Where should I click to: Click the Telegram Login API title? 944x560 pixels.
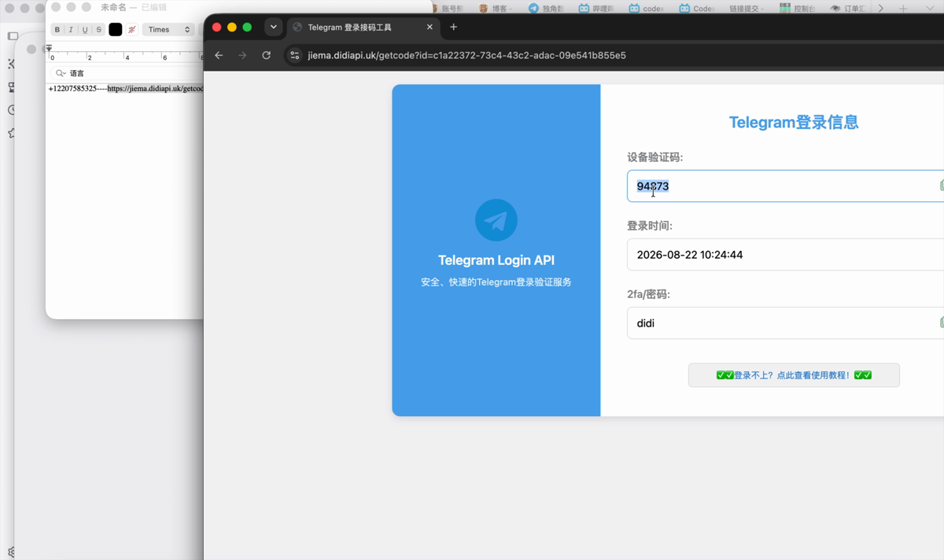(x=496, y=260)
